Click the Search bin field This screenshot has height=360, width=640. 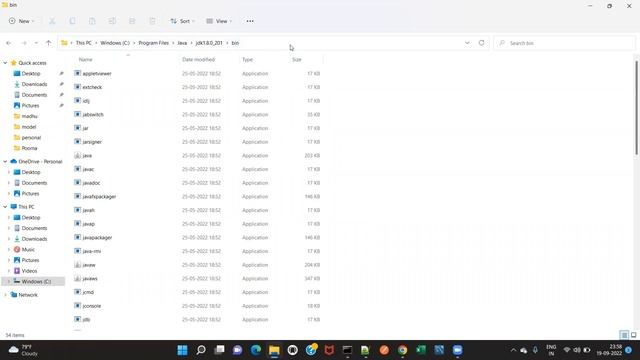click(564, 43)
